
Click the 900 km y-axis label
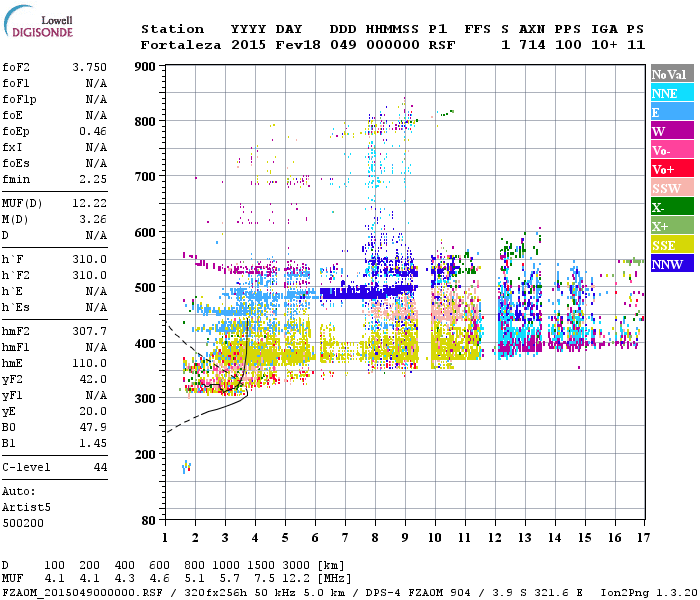click(x=145, y=67)
